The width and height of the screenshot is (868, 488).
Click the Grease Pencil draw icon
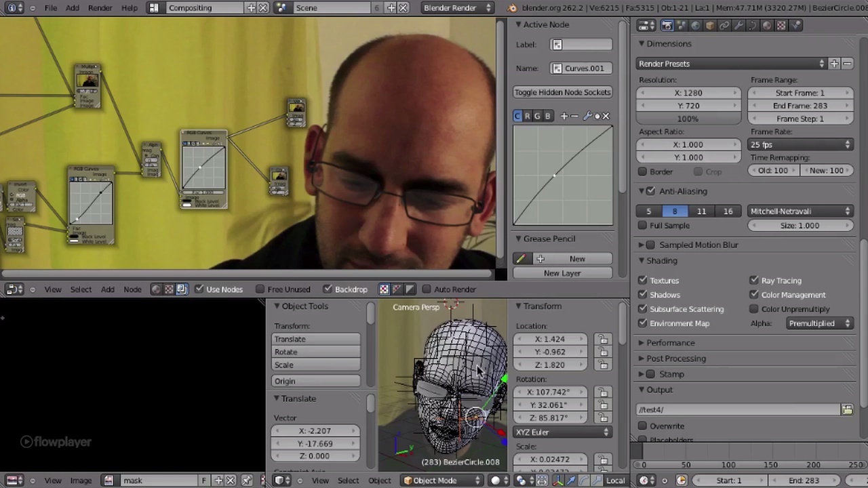coord(521,259)
